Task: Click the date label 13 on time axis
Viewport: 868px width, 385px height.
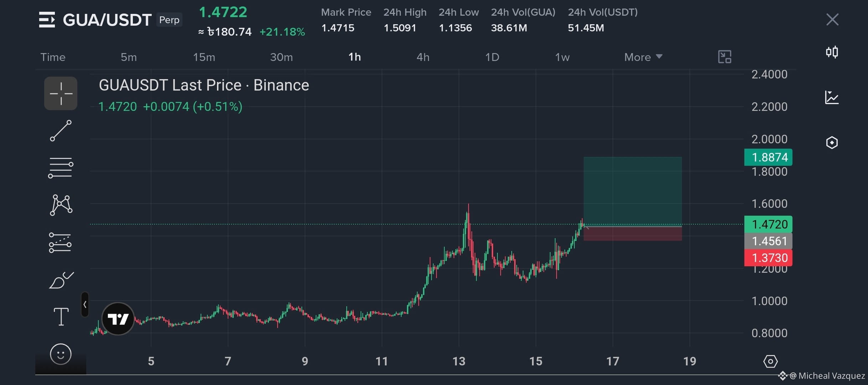Action: (x=459, y=361)
